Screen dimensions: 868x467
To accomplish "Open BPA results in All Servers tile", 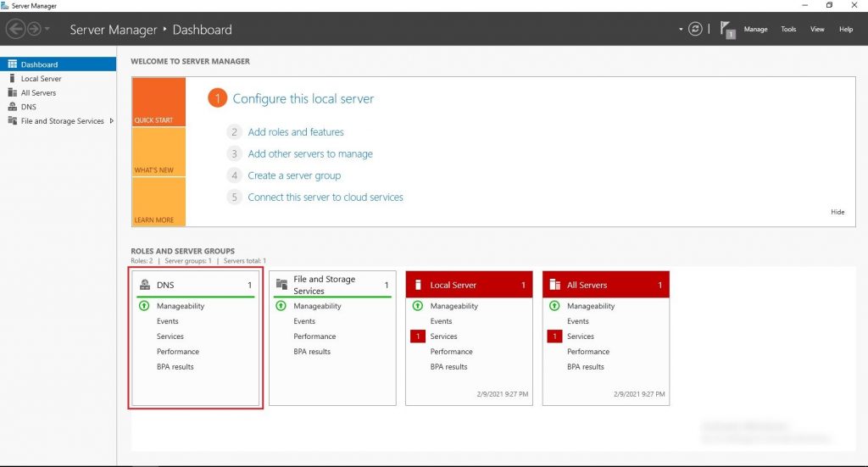I will 585,366.
